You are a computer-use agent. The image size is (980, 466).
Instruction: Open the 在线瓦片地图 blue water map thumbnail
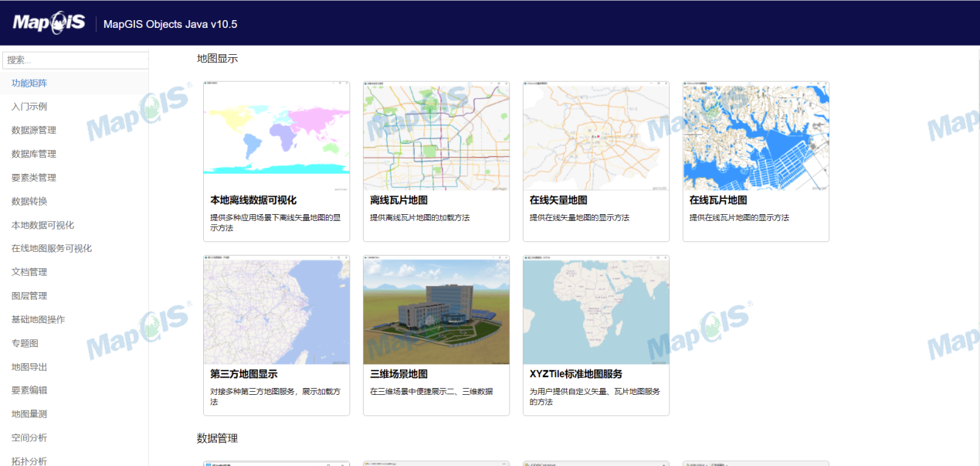(756, 136)
